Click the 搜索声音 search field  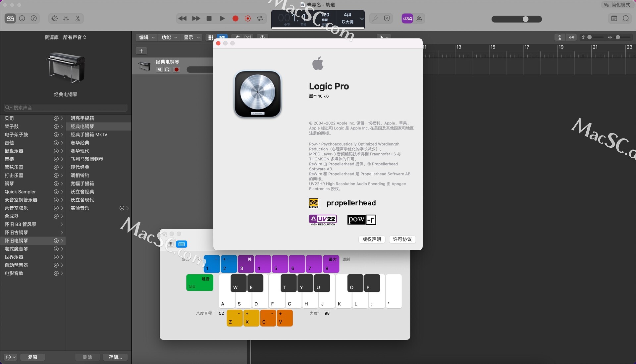(66, 108)
